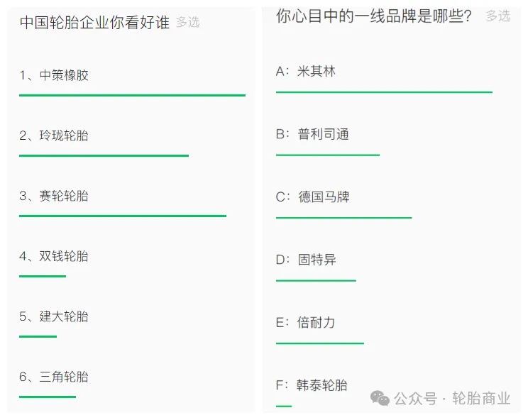528x420 pixels.
Task: Click the 多选 label beside 中国轮胎企业你看好谁
Action: [188, 23]
